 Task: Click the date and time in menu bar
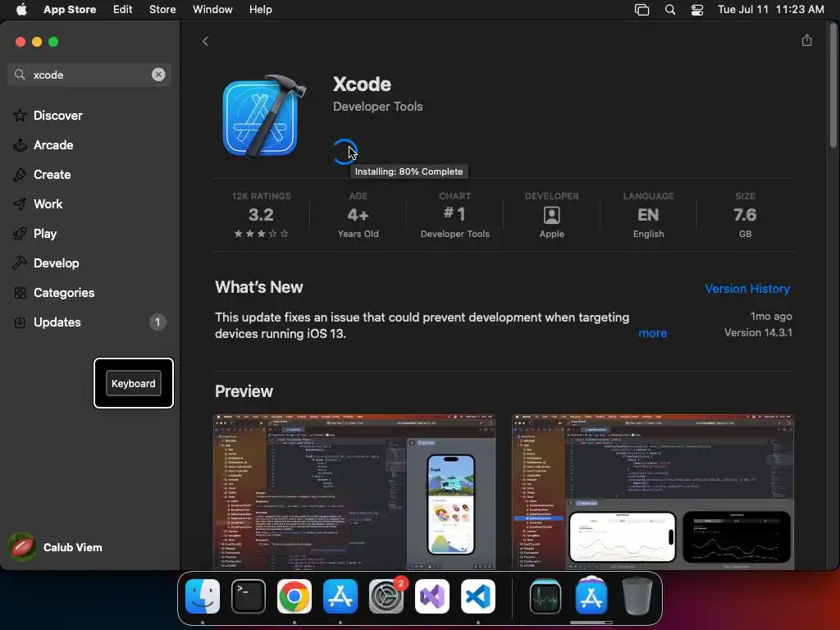click(x=771, y=10)
